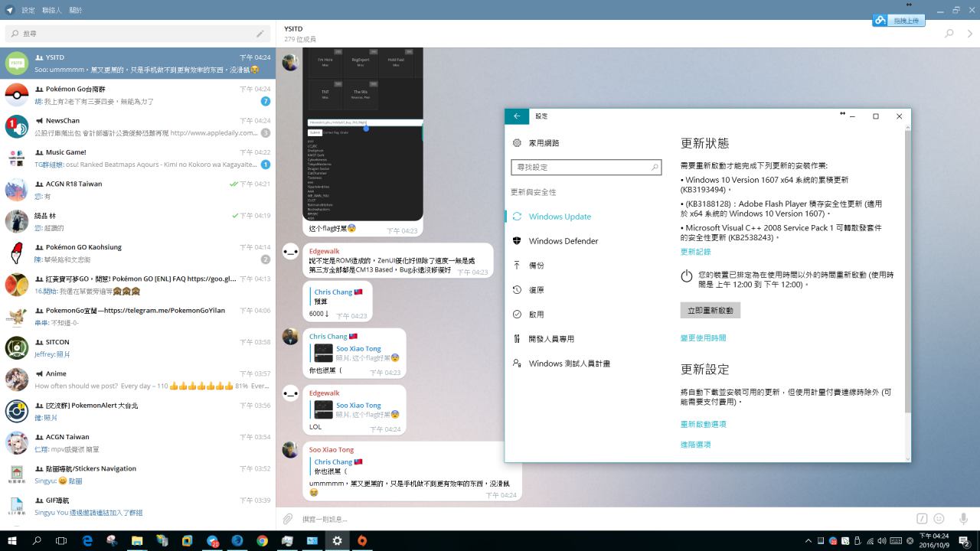Click the 開發人員專用 tools icon

[517, 339]
